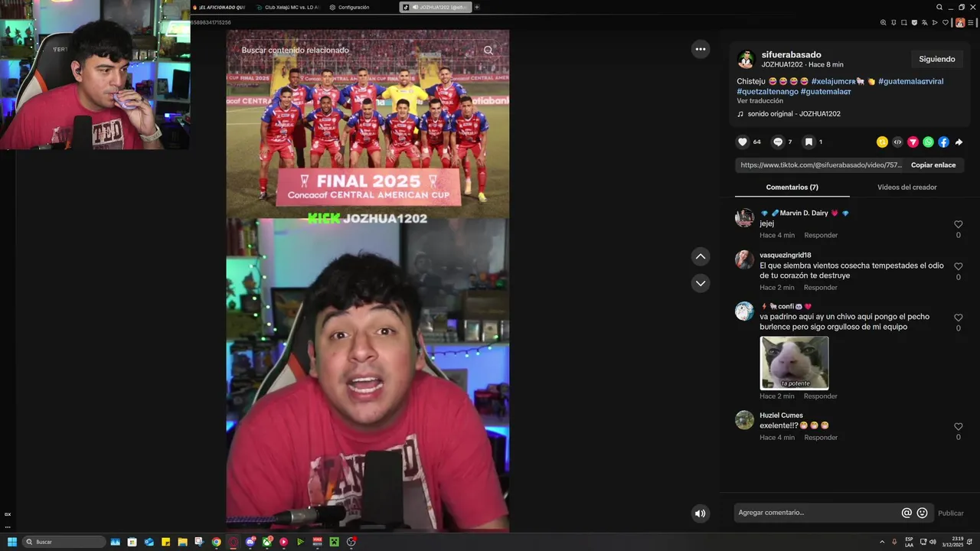This screenshot has height=551, width=980.
Task: Like confi's comment with the heart
Action: tap(958, 318)
